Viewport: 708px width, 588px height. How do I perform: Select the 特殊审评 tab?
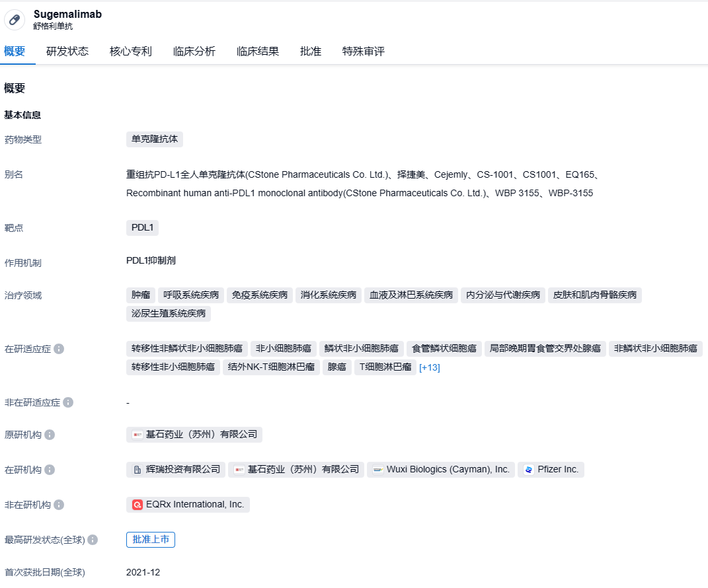click(364, 52)
